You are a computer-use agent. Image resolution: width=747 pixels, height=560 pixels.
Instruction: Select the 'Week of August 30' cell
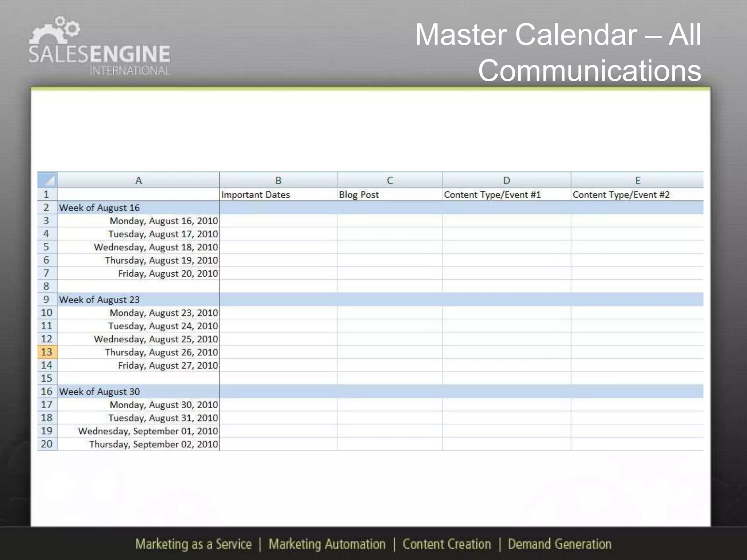pos(139,391)
